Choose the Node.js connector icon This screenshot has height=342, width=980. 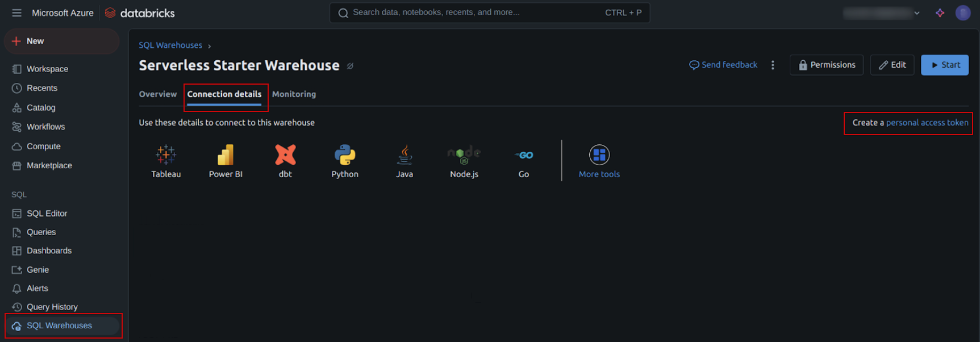[464, 155]
